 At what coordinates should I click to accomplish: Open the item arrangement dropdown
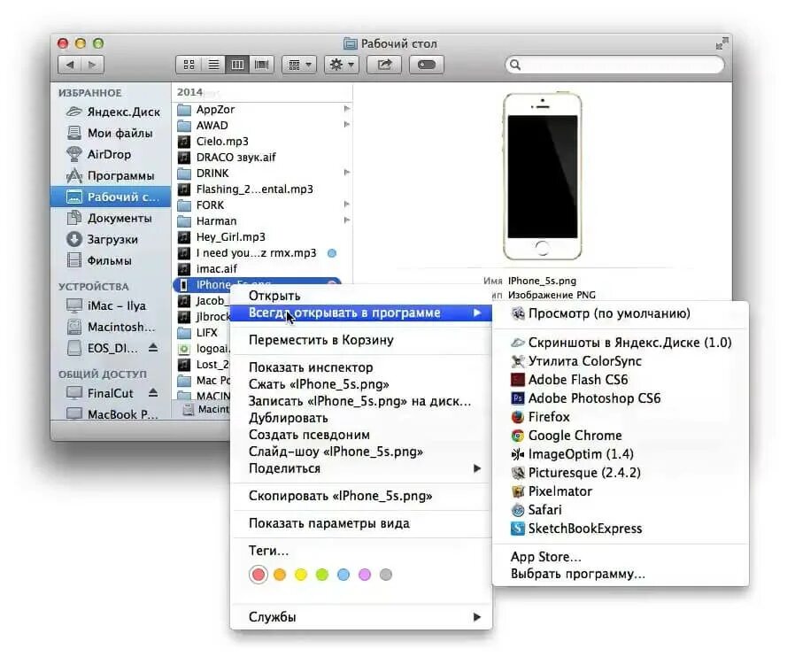point(299,65)
